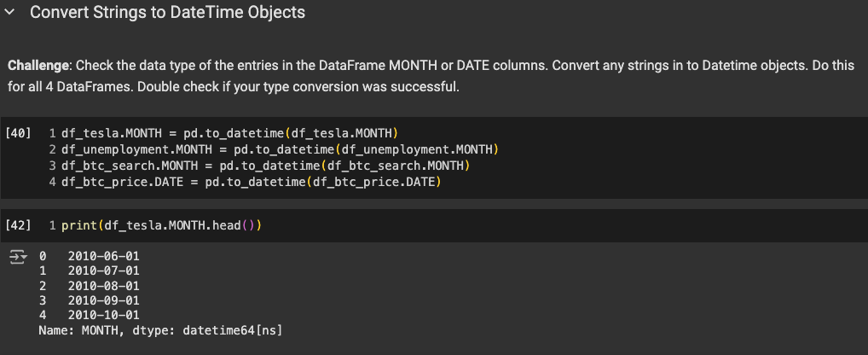Click the 2010-07-01 output row
This screenshot has height=355, width=868.
(x=102, y=271)
